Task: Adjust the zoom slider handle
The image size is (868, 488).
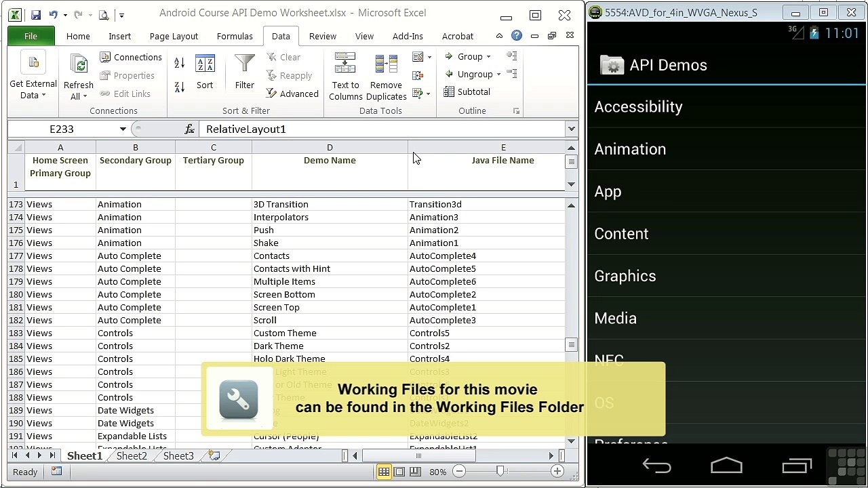Action: pyautogui.click(x=500, y=471)
